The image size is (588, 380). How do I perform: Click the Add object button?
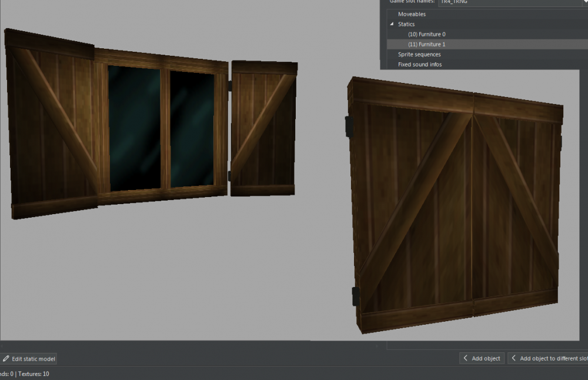[x=482, y=358]
